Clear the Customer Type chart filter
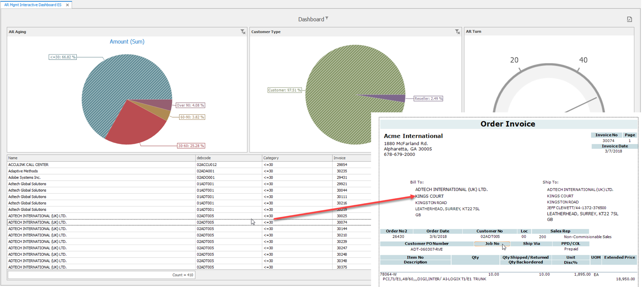 (x=458, y=32)
